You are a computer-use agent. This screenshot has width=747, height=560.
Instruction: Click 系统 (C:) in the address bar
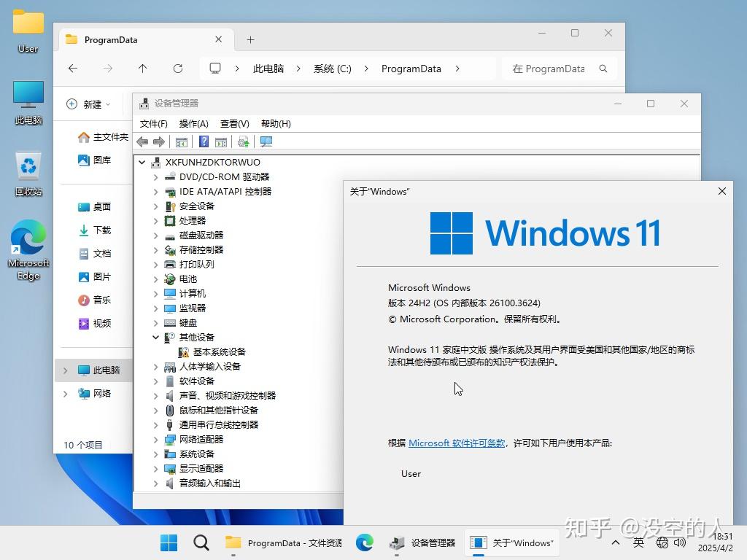332,69
